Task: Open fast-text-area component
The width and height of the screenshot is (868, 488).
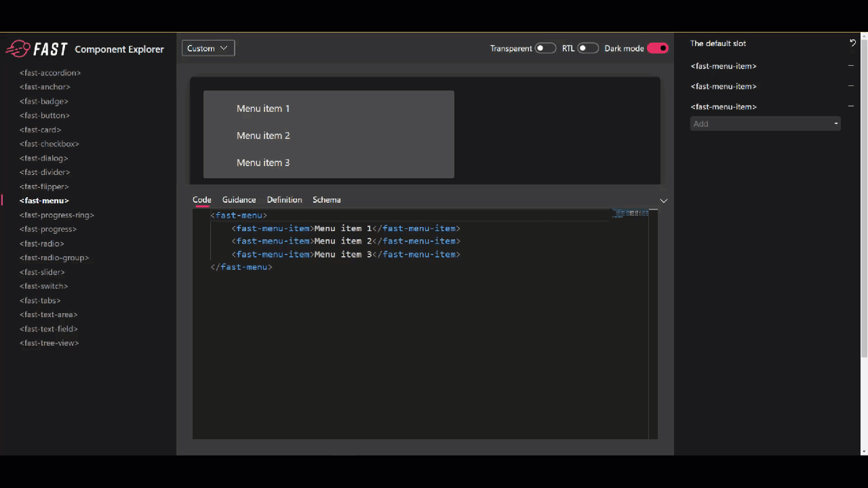Action: point(49,314)
